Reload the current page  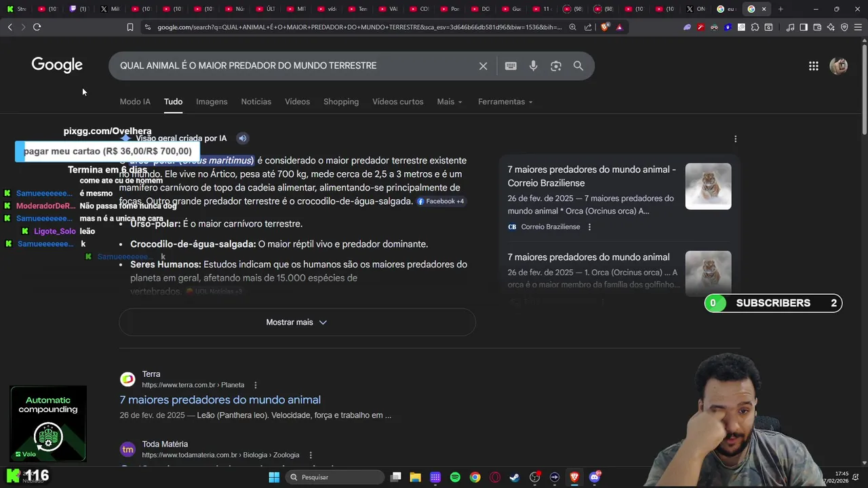37,27
